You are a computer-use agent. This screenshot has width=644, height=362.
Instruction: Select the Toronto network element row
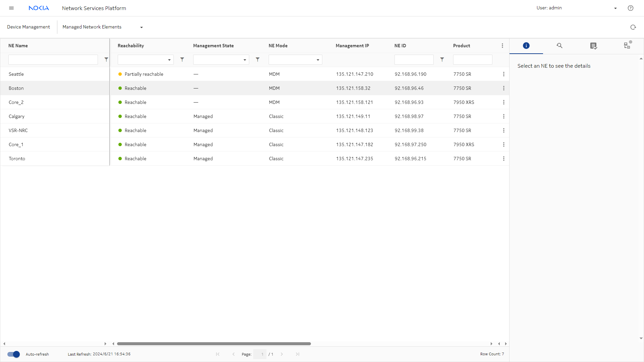pyautogui.click(x=17, y=159)
